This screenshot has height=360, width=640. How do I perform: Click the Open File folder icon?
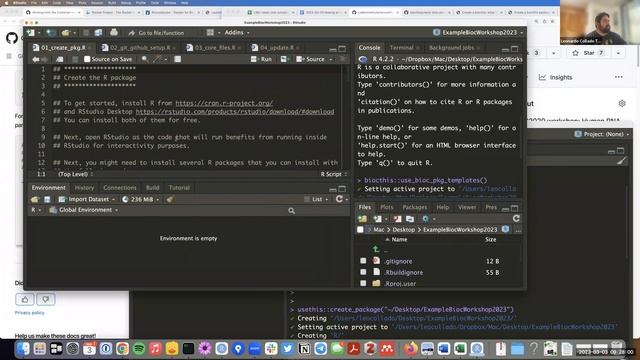point(65,32)
